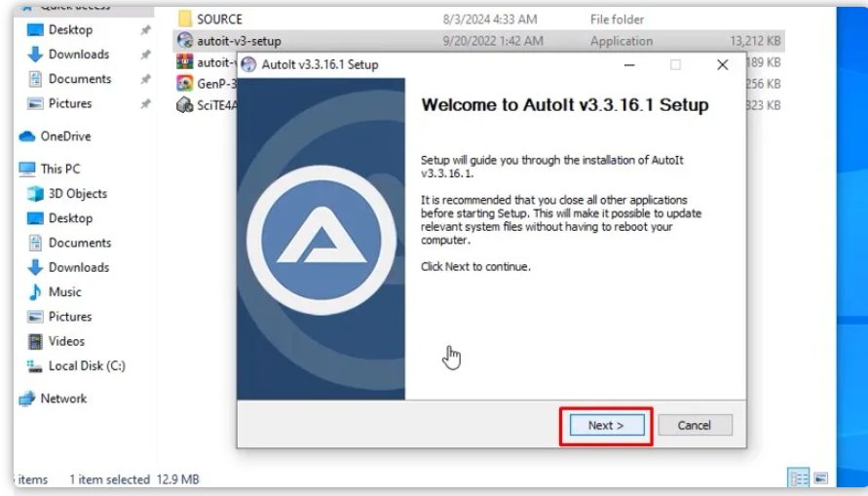Screen dimensions: 868x496
Task: Switch to details view layout icon
Action: 799,478
